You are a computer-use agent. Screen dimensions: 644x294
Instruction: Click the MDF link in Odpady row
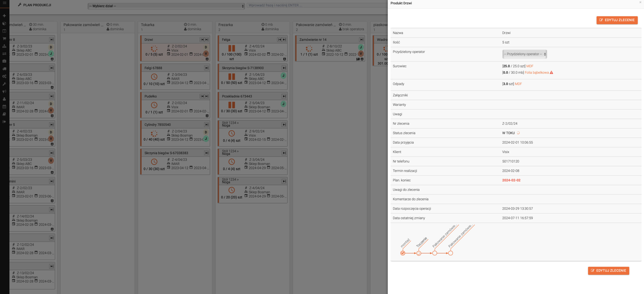[518, 84]
